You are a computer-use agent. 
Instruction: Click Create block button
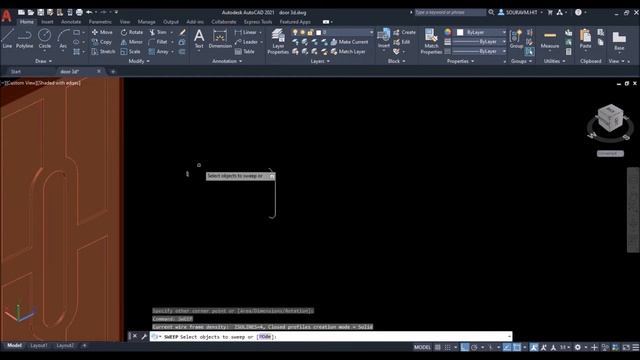point(404,32)
